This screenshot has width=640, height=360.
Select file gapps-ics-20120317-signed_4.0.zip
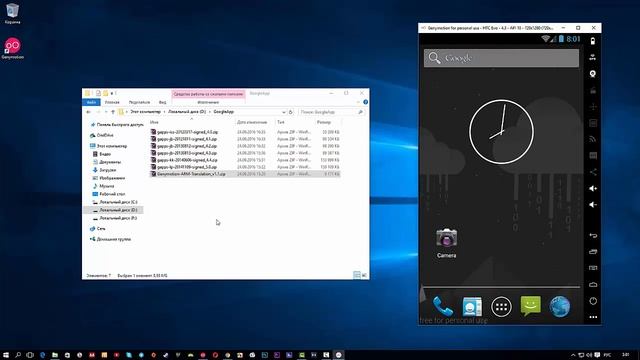(245, 132)
